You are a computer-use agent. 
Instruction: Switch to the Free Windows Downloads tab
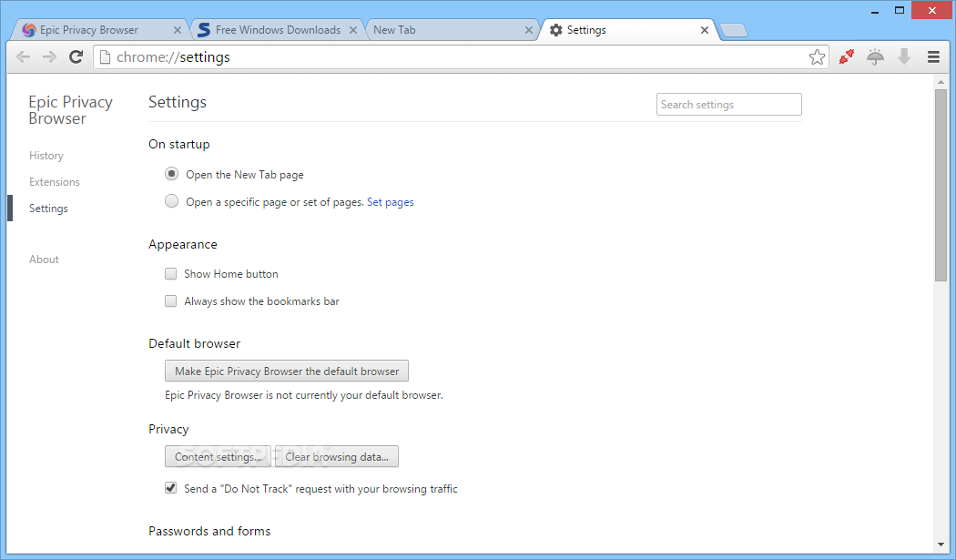point(278,30)
